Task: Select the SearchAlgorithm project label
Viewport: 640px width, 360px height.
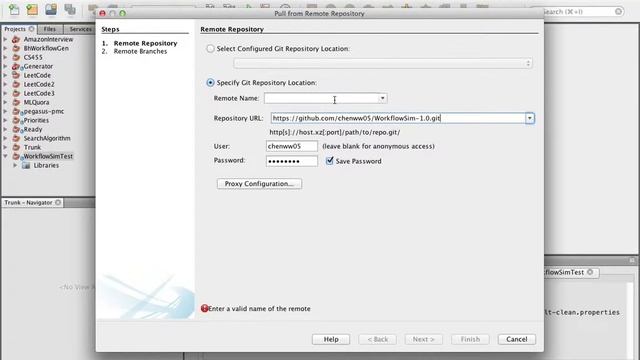Action: (x=47, y=138)
